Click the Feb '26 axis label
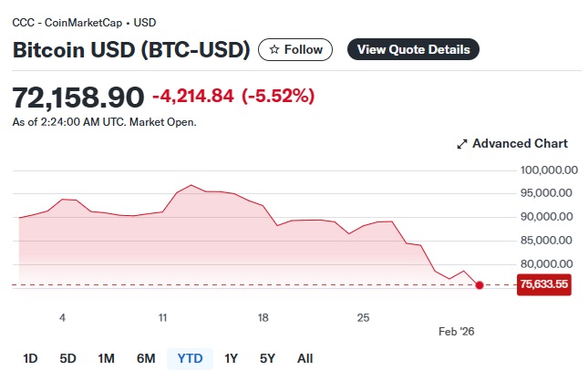This screenshot has height=381, width=588. click(x=456, y=331)
